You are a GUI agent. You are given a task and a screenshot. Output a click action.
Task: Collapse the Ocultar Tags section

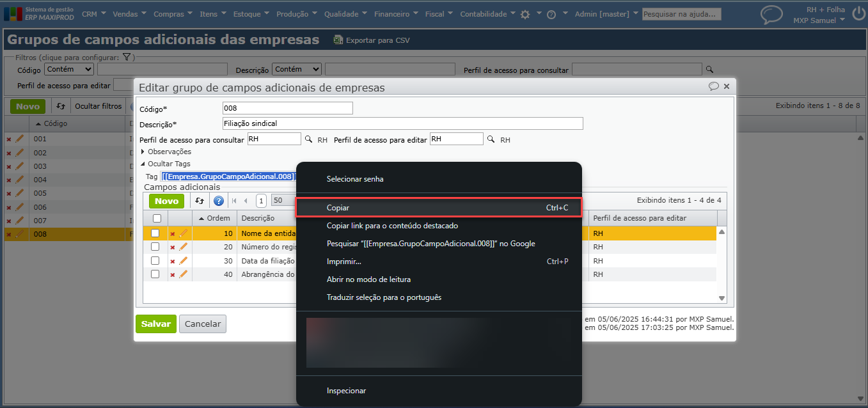point(165,164)
